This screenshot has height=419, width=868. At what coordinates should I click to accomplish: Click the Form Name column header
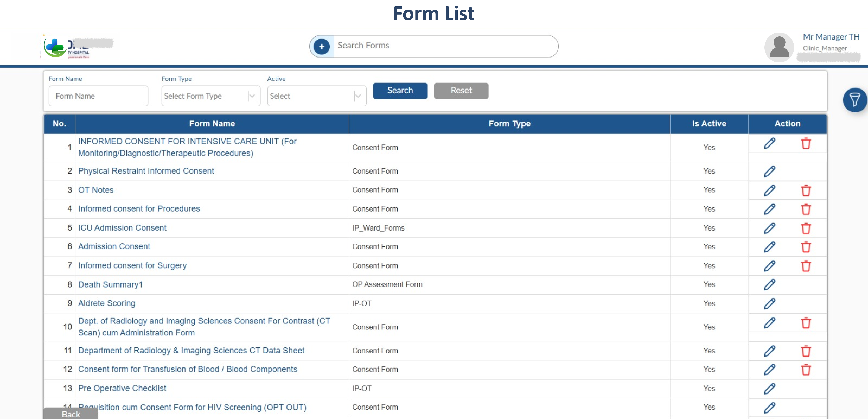point(212,124)
